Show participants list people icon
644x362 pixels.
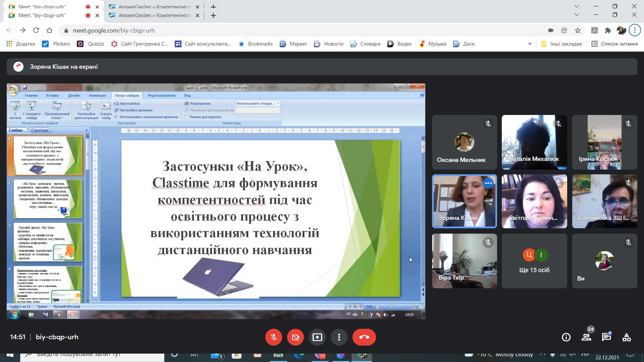point(586,337)
